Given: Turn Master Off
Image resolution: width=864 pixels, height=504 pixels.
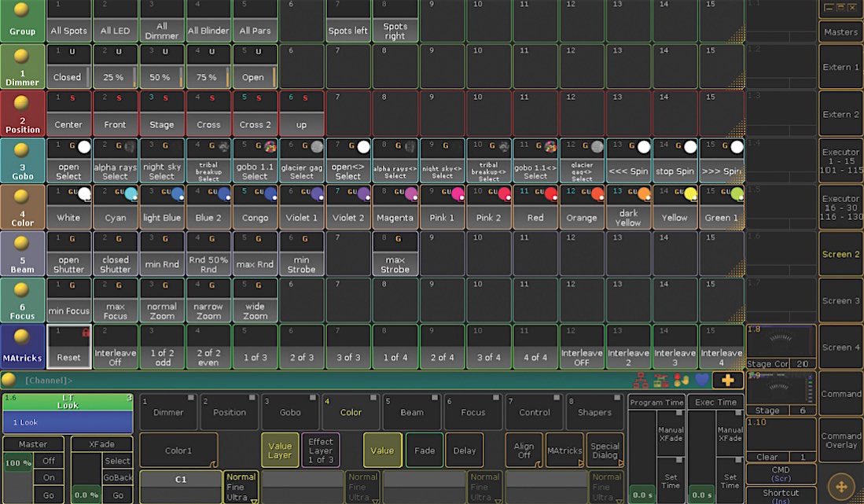Looking at the screenshot, I should tap(49, 461).
